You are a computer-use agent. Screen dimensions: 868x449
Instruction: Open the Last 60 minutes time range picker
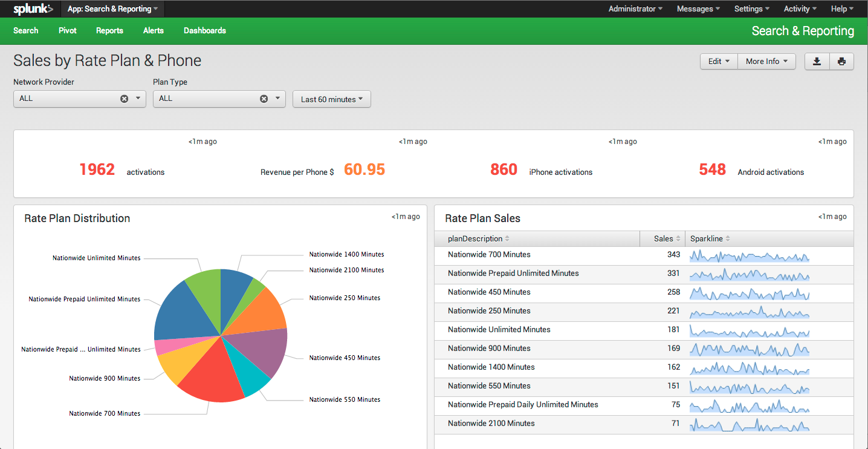[331, 99]
